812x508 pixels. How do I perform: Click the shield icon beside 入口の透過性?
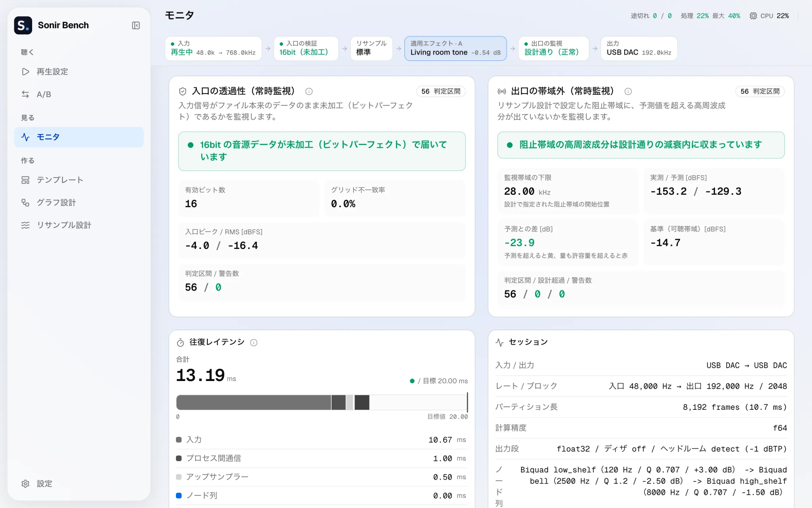[x=183, y=91]
